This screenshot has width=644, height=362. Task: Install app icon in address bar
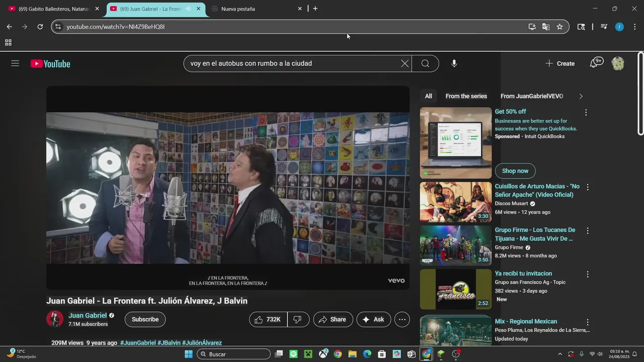click(x=532, y=27)
